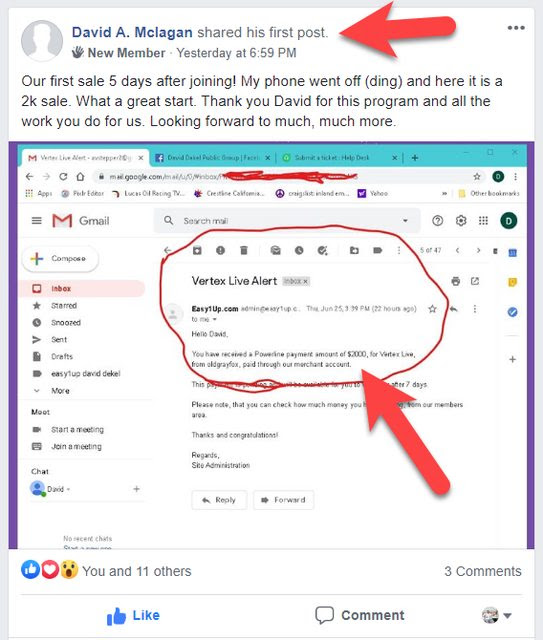Image resolution: width=543 pixels, height=640 pixels.
Task: Click the Gmail settings gear icon
Action: pos(461,221)
